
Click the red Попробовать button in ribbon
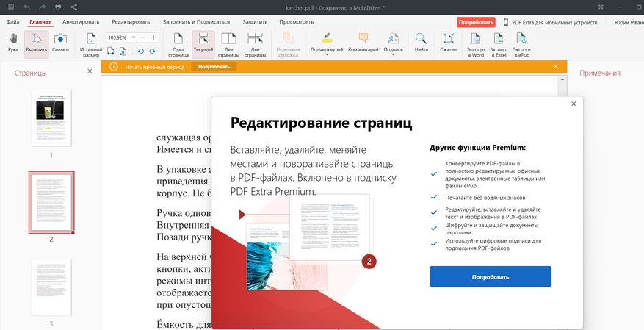tap(476, 22)
